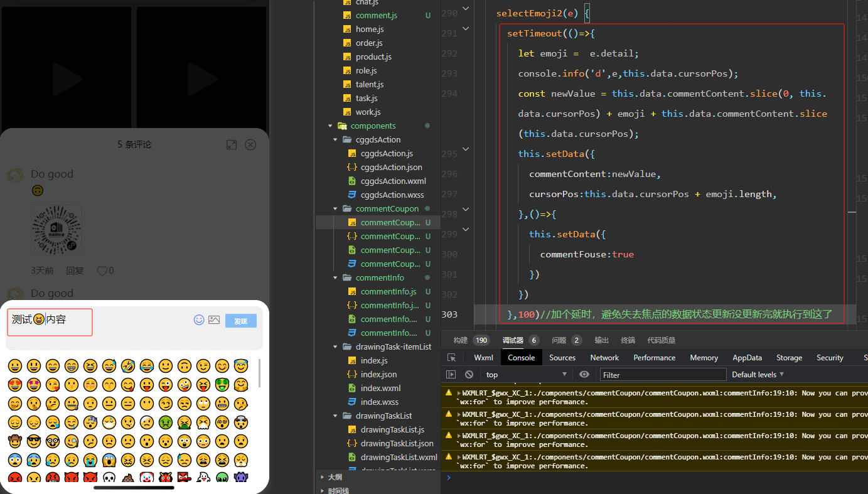Open the 终端 terminal tab

coord(628,340)
